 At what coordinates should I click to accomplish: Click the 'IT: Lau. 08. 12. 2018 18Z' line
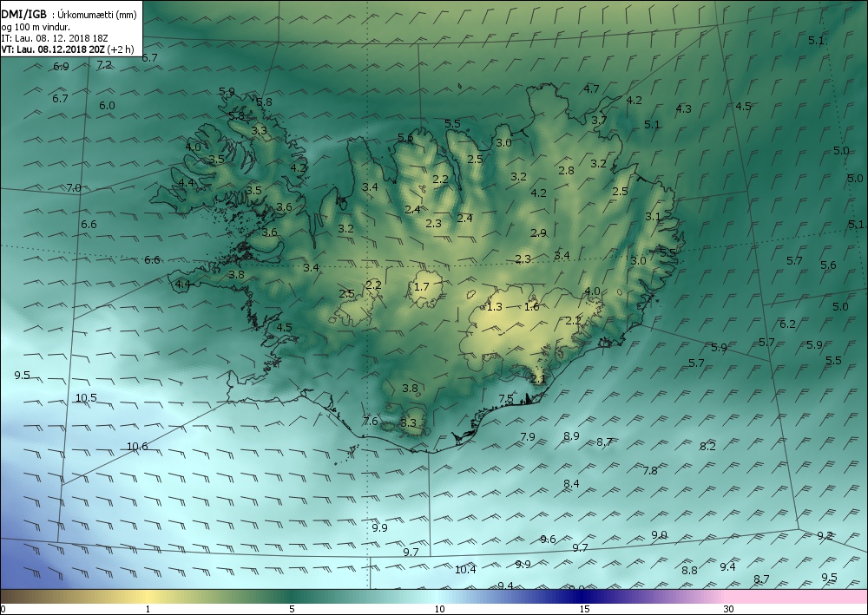coord(55,38)
